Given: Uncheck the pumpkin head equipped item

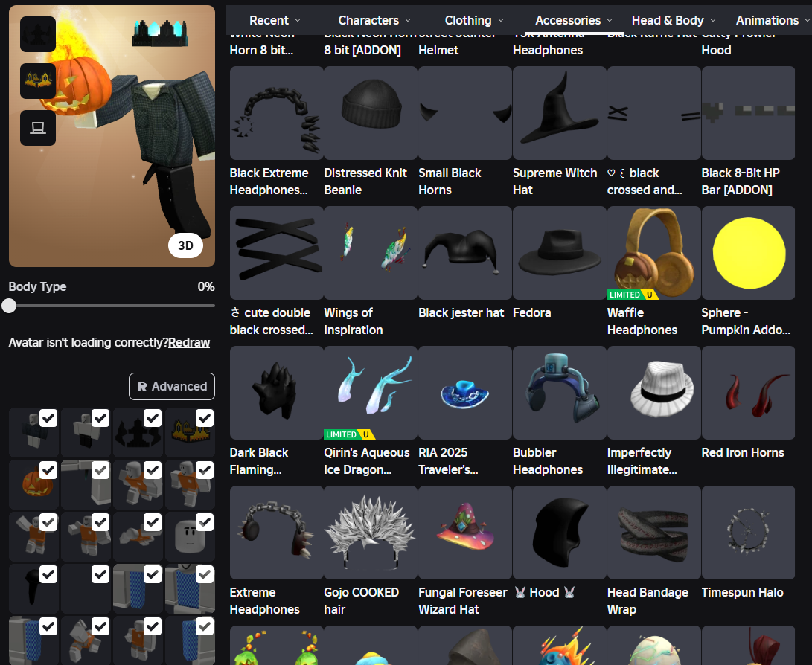Looking at the screenshot, I should (48, 470).
